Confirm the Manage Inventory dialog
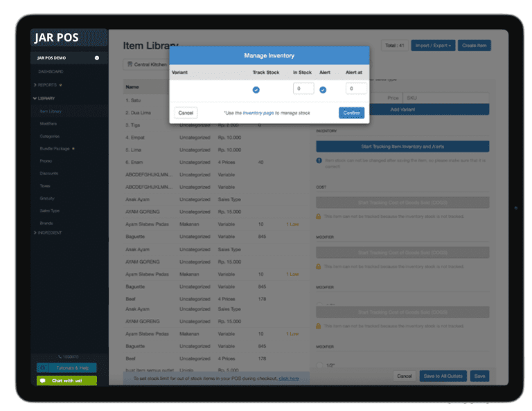Screen dimensions: 532x411 coord(351,113)
